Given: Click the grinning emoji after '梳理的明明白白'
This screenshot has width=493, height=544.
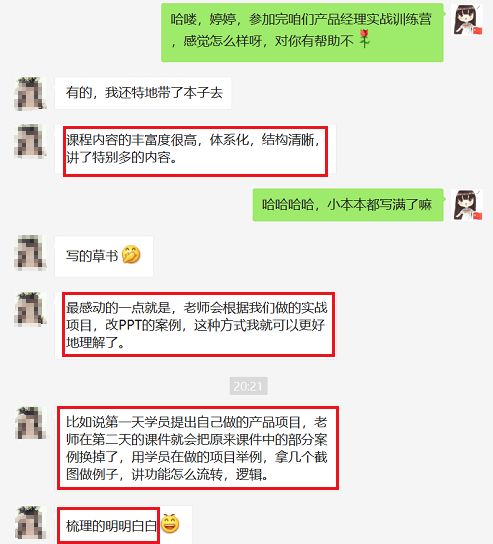Looking at the screenshot, I should (x=170, y=523).
